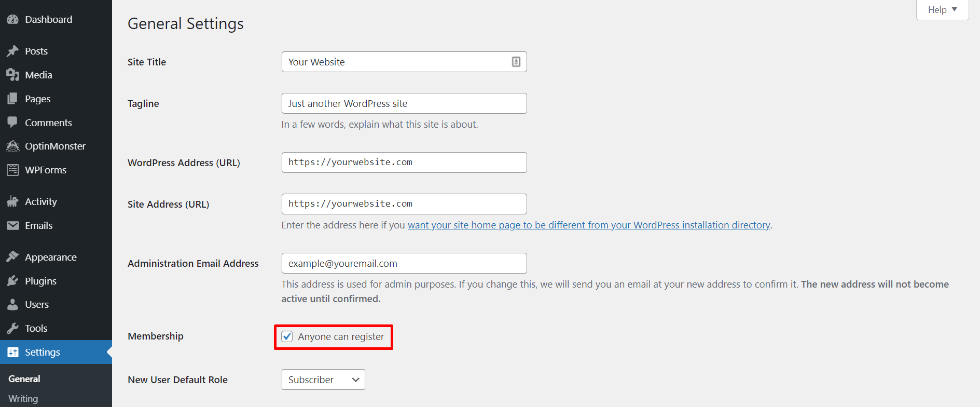Click the Dashboard gauge icon
The height and width of the screenshot is (407, 980).
coord(12,20)
